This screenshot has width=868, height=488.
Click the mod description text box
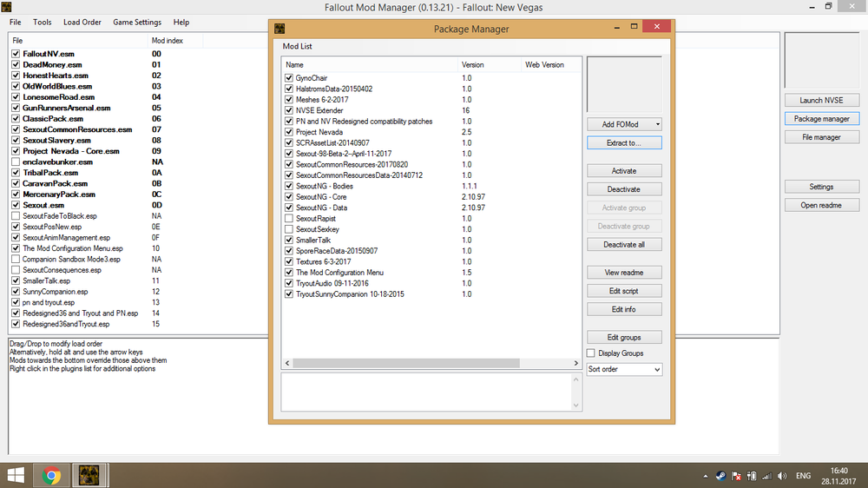(x=426, y=392)
